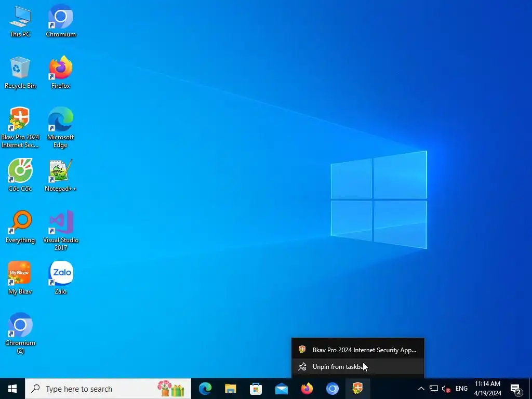This screenshot has height=399, width=532.
Task: Select the Microsoft Edge desktop shortcut
Action: tap(61, 128)
